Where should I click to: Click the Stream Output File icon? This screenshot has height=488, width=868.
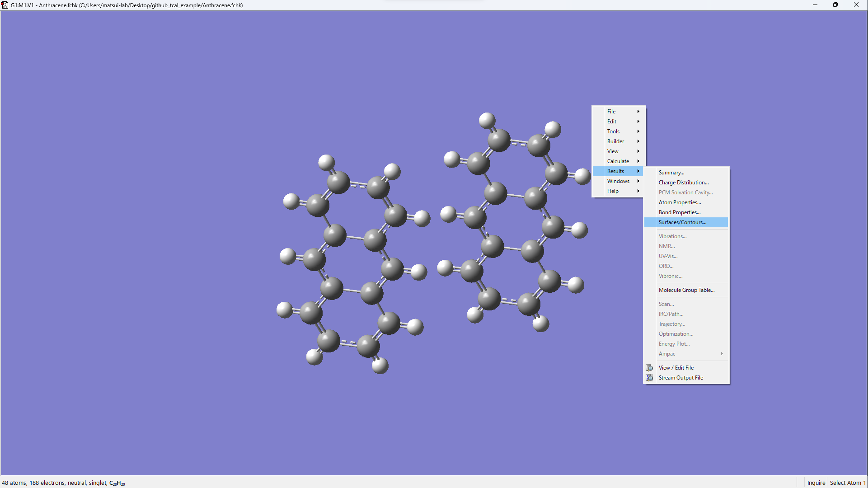click(649, 378)
